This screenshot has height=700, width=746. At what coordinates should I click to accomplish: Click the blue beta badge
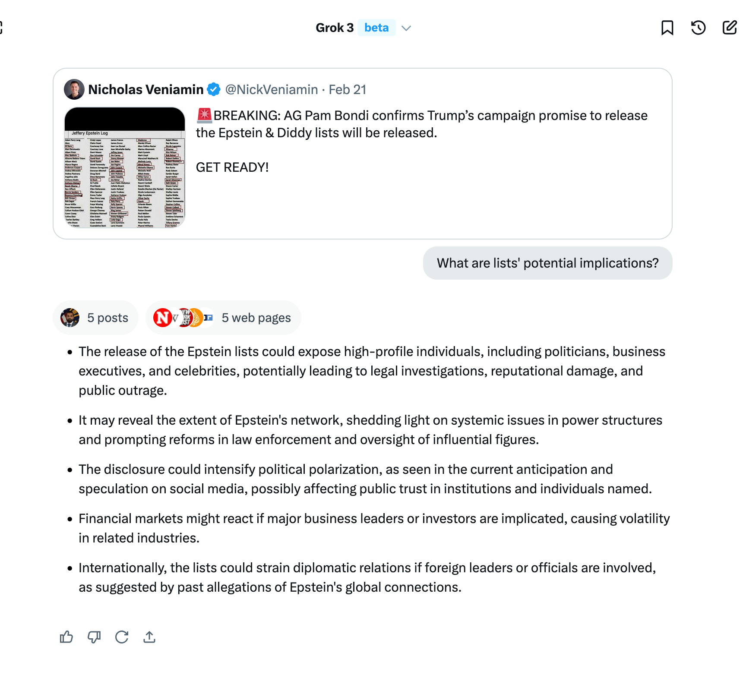[x=376, y=28]
